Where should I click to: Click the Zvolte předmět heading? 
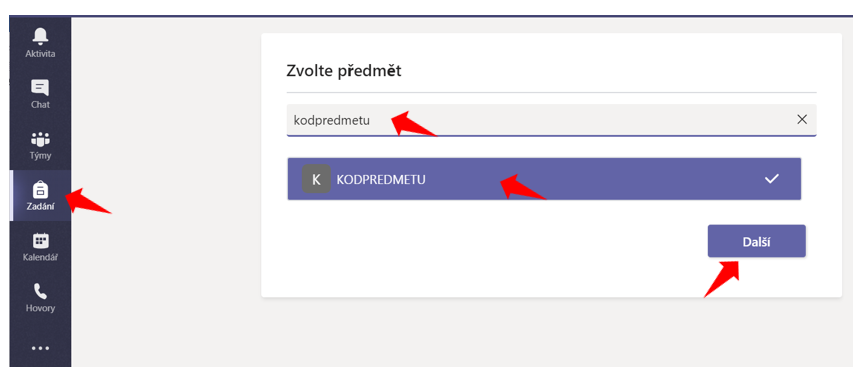344,71
